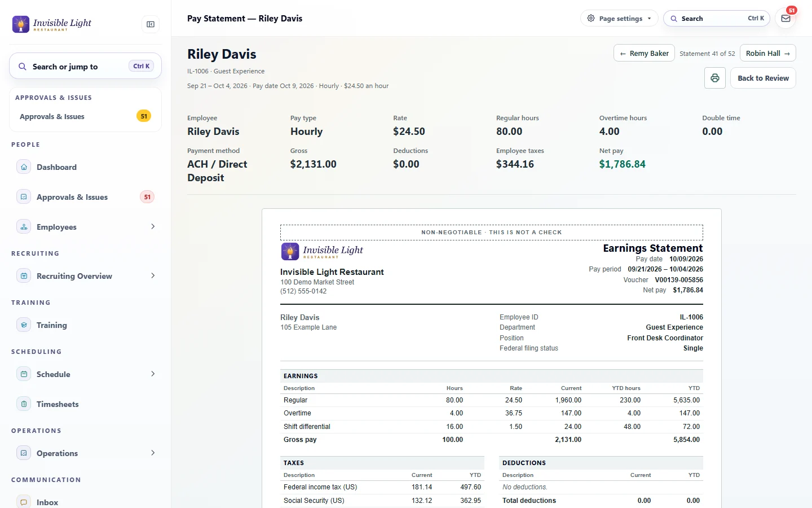Expand the Employees submenu chevron
Image resolution: width=812 pixels, height=508 pixels.
click(x=153, y=226)
